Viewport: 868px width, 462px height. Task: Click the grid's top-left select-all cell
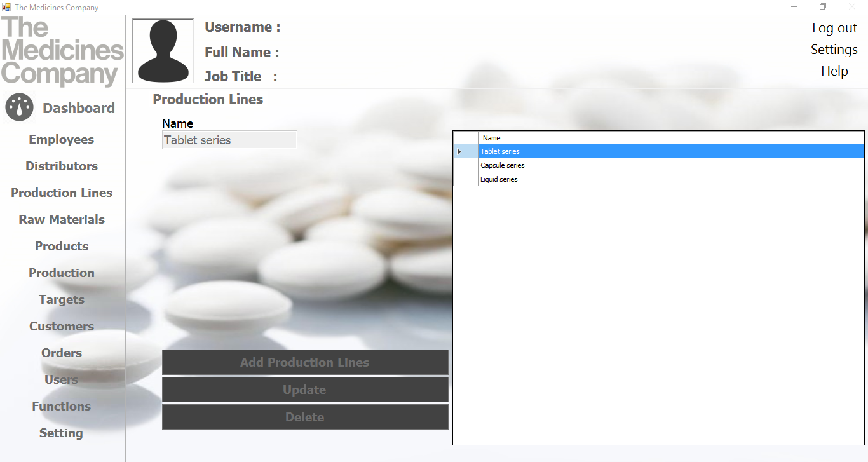(466, 138)
